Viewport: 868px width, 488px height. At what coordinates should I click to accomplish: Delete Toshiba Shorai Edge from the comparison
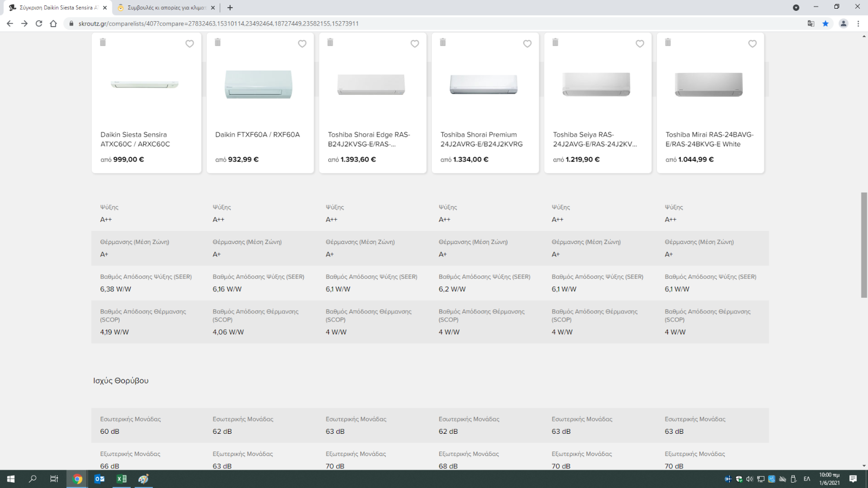point(330,42)
